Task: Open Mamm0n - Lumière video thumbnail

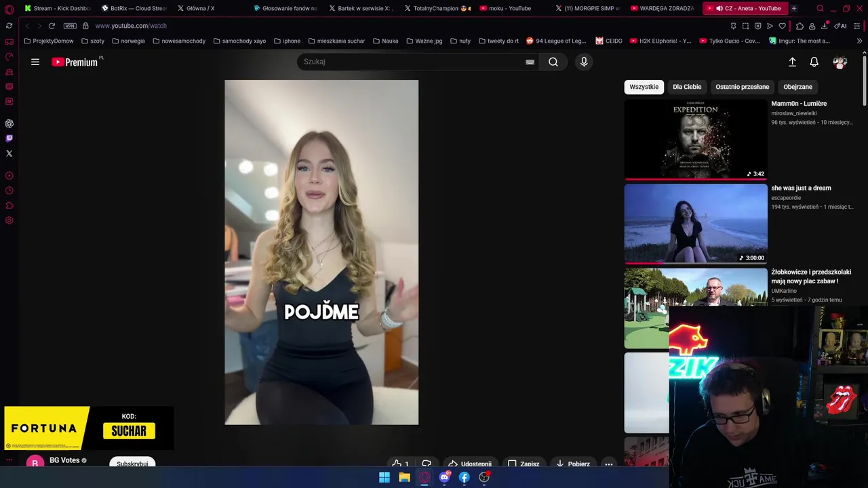Action: click(x=696, y=140)
